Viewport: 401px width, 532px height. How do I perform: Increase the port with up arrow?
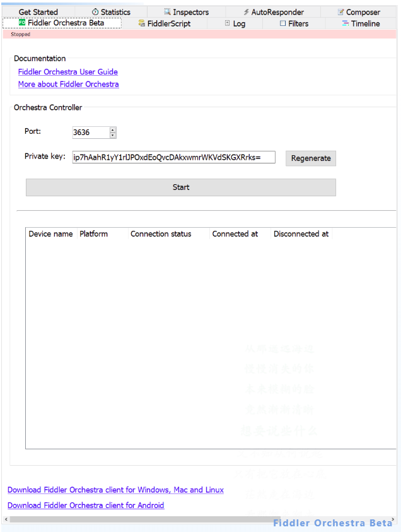(113, 129)
